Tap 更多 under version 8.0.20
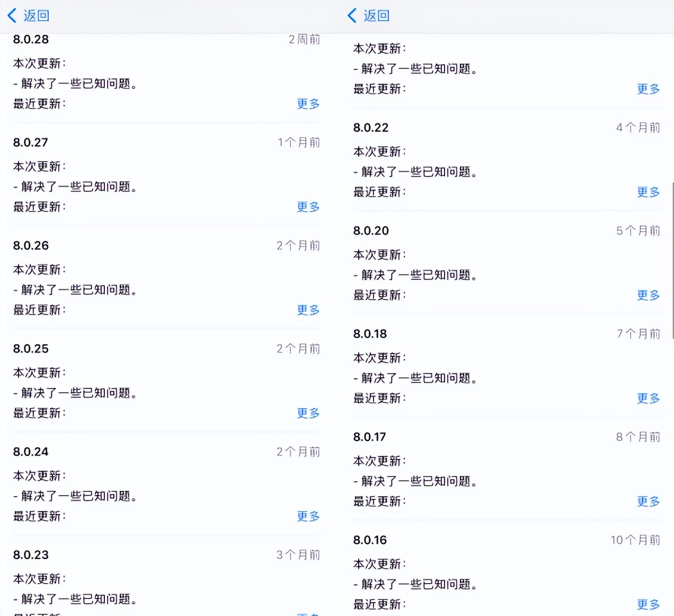This screenshot has width=674, height=616. click(648, 295)
